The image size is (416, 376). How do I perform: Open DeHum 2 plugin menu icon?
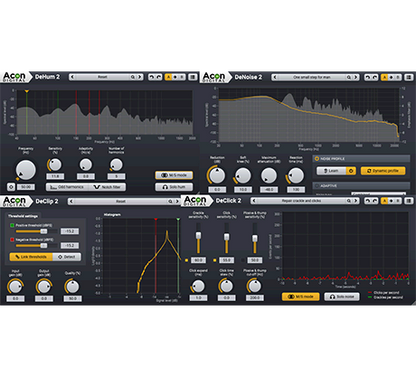tap(193, 77)
